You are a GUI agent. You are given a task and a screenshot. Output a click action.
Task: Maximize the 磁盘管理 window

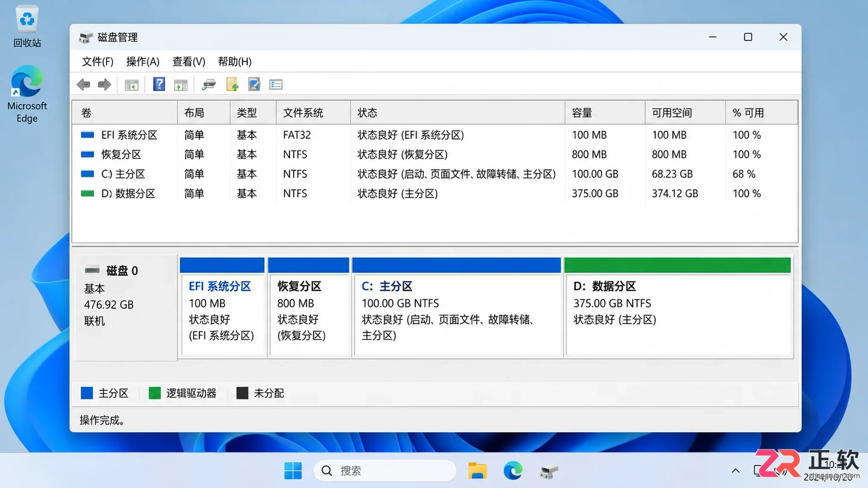tap(748, 37)
